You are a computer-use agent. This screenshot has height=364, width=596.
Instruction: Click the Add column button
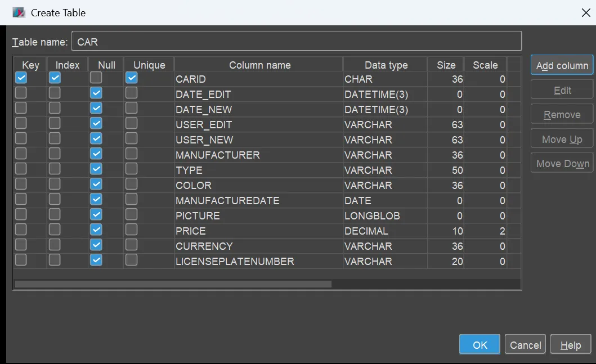(x=562, y=65)
